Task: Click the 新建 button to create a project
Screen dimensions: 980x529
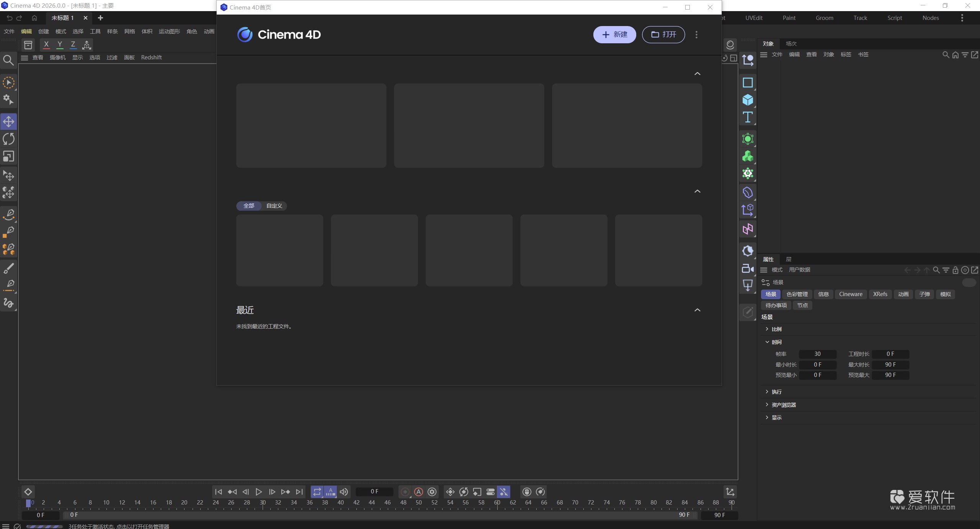Action: pos(614,34)
